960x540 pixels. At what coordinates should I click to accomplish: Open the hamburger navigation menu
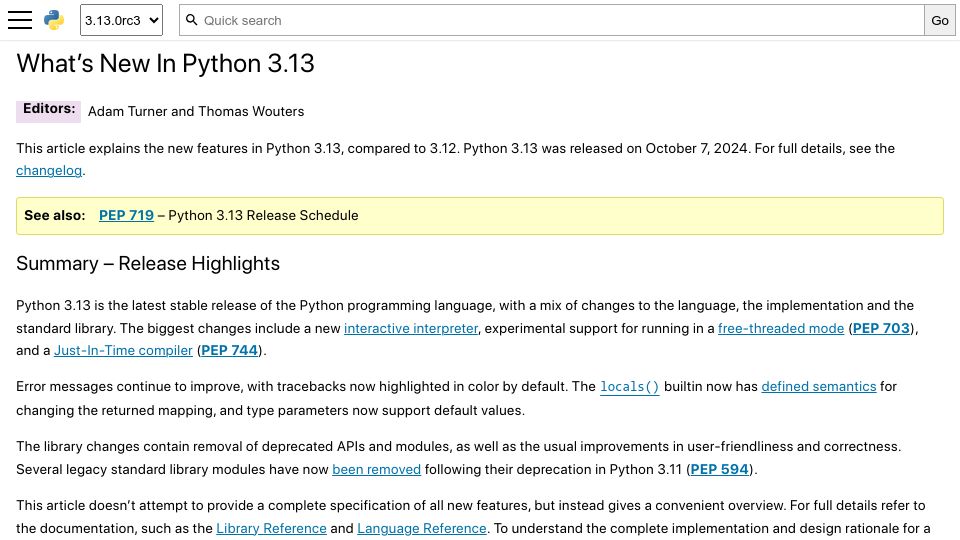(20, 20)
